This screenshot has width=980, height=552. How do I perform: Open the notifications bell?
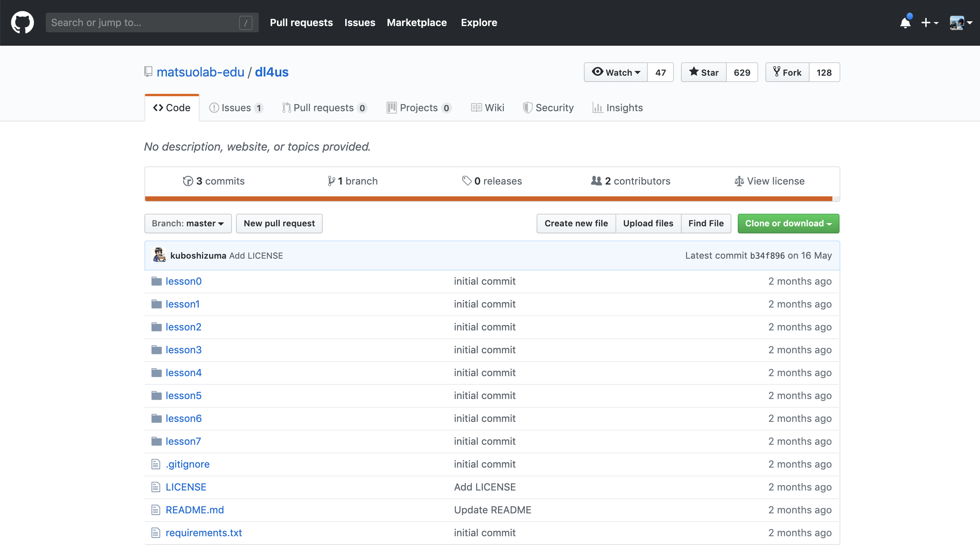tap(905, 23)
